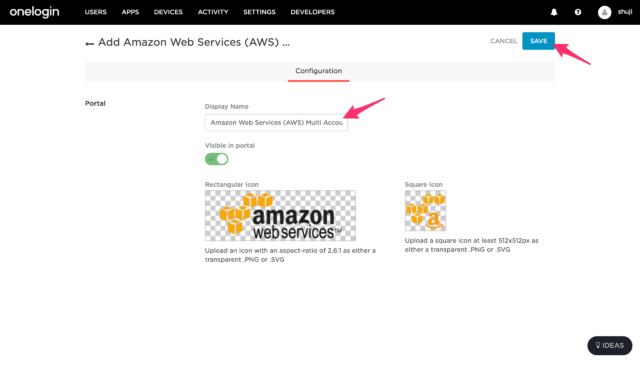Screen dimensions: 640x373
Task: Click the Display Name input field
Action: [x=276, y=122]
